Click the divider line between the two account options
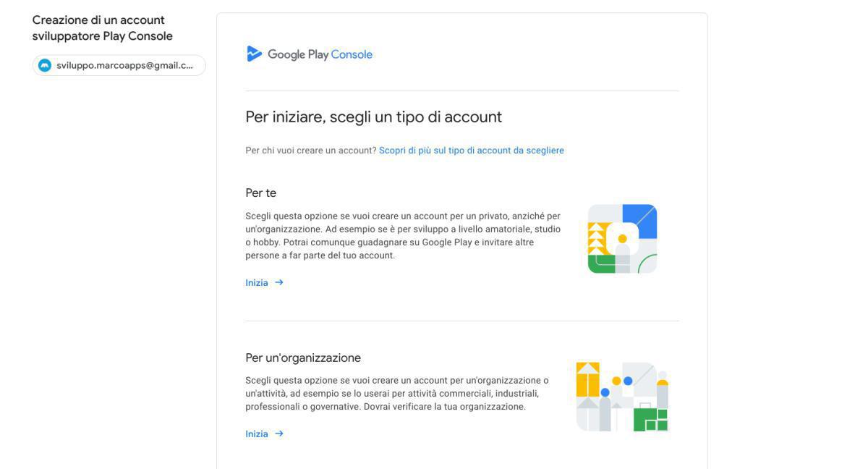 click(x=461, y=321)
